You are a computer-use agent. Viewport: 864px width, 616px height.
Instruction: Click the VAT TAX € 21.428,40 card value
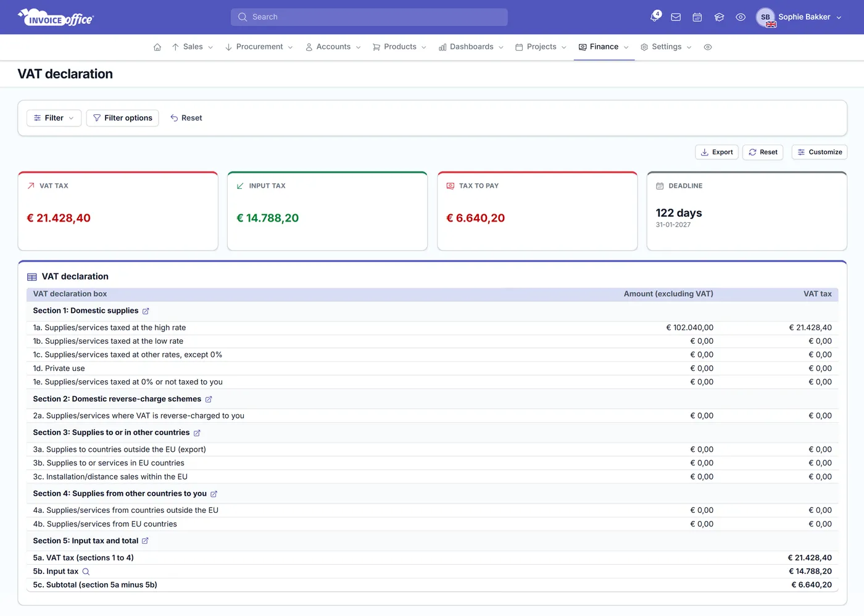click(59, 218)
